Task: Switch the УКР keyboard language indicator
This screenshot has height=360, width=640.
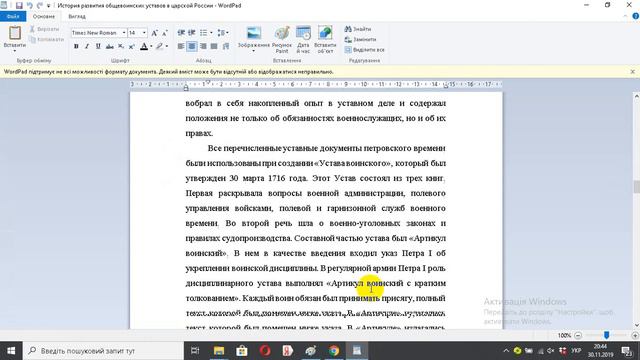Action: (x=576, y=351)
